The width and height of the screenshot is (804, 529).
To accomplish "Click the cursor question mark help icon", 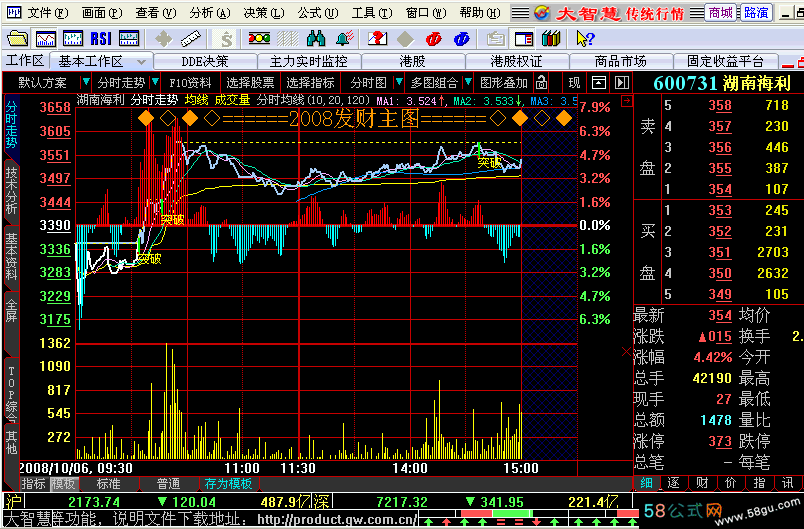I will 585,39.
